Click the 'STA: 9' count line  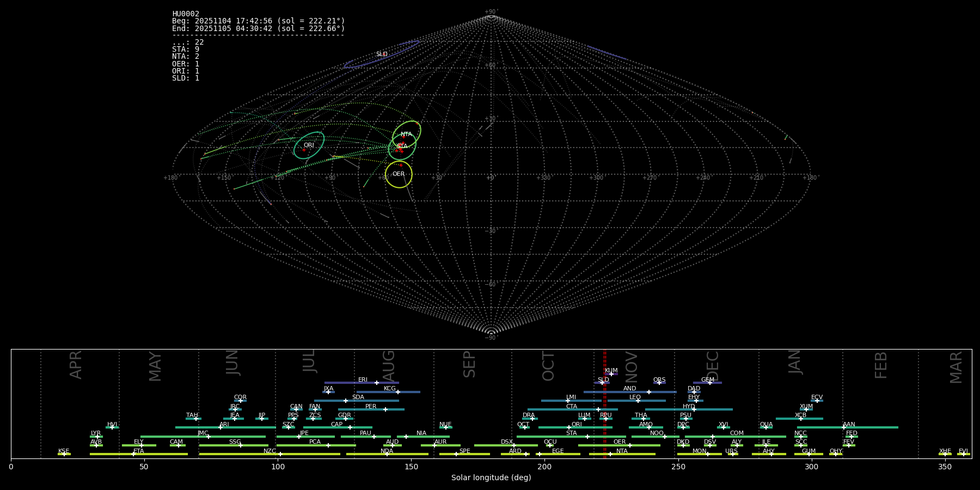point(186,49)
